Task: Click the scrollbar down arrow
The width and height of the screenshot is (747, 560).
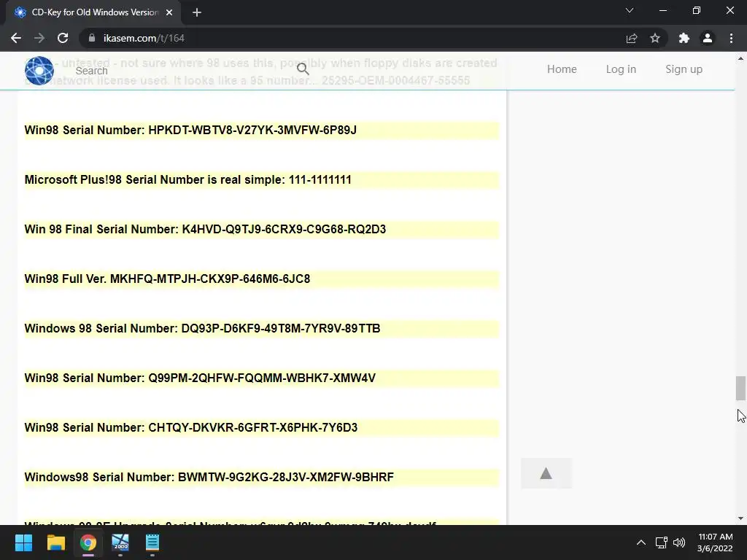Action: click(x=740, y=518)
